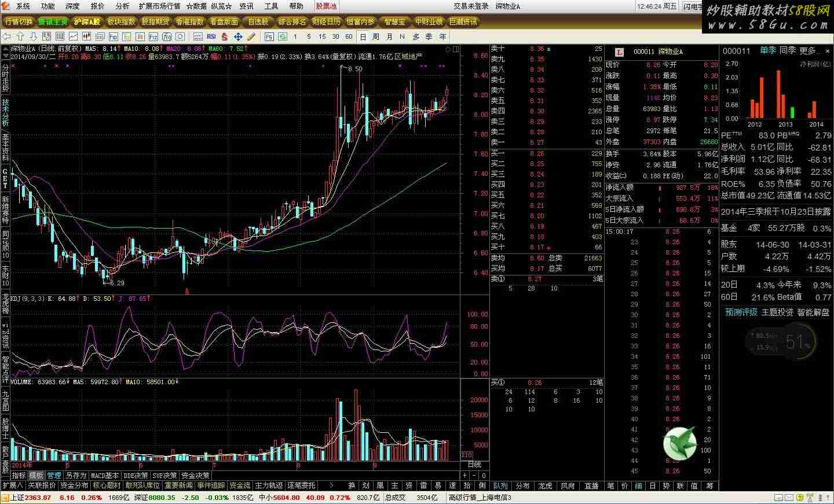Click the F5 toolbar icon
Screen dimensions: 834x504
pyautogui.click(x=269, y=36)
